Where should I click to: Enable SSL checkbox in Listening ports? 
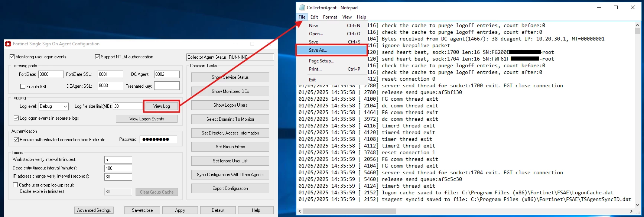coord(23,87)
